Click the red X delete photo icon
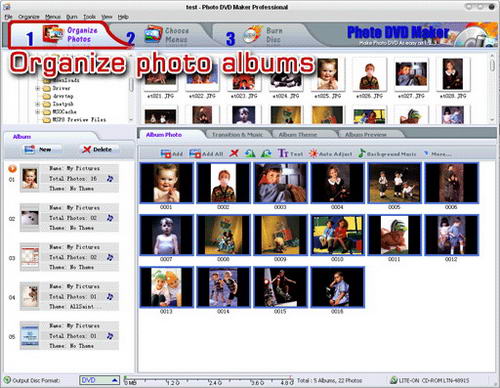The width and height of the screenshot is (500, 388). [x=234, y=153]
